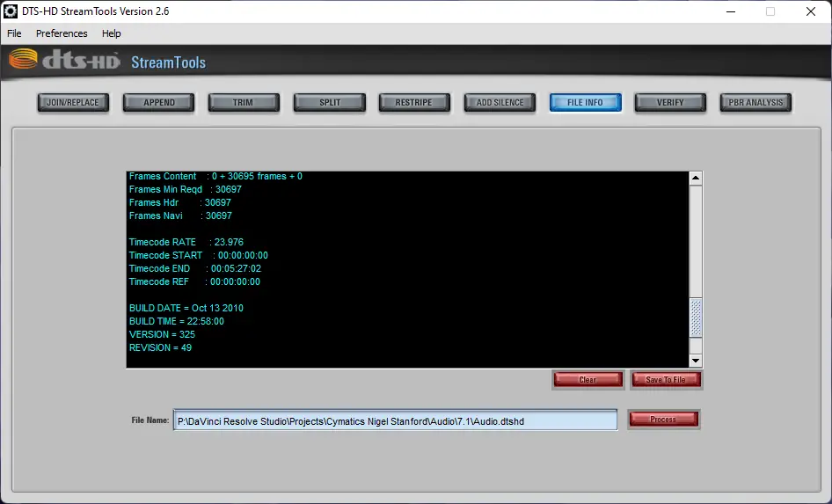Viewport: 832px width, 504px height.
Task: Clear the output log with Clear button
Action: (x=588, y=380)
